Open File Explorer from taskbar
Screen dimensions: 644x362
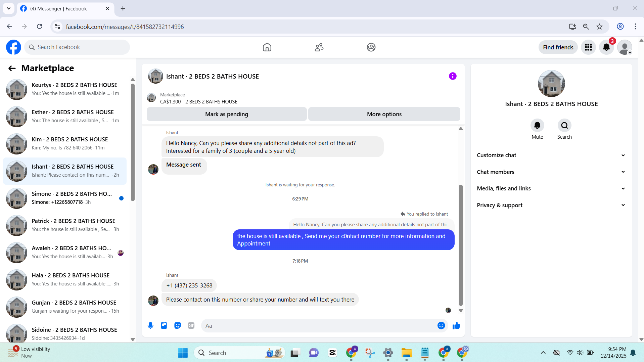406,353
